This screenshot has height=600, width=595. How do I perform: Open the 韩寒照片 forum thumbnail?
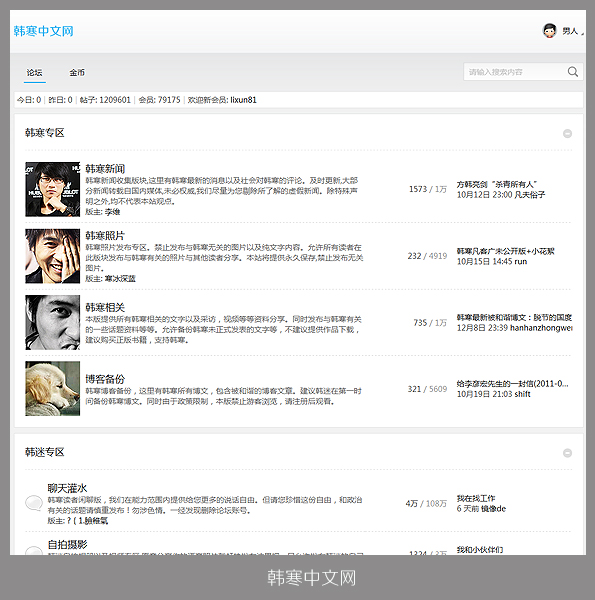(x=52, y=256)
